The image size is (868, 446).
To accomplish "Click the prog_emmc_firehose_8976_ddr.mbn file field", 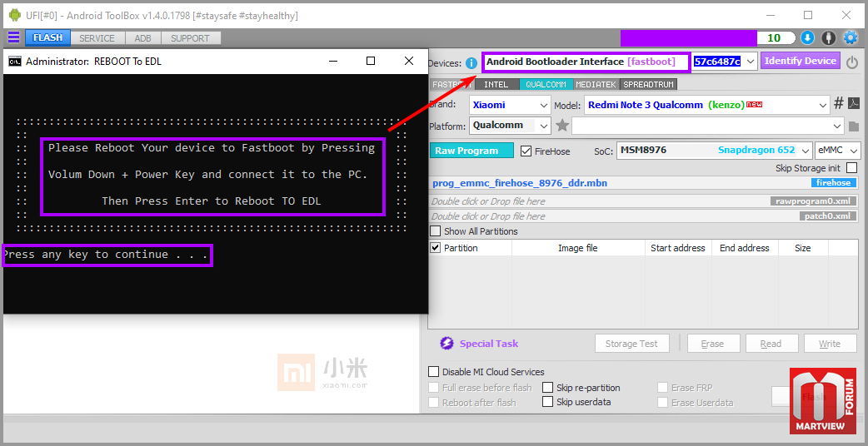I will point(645,183).
